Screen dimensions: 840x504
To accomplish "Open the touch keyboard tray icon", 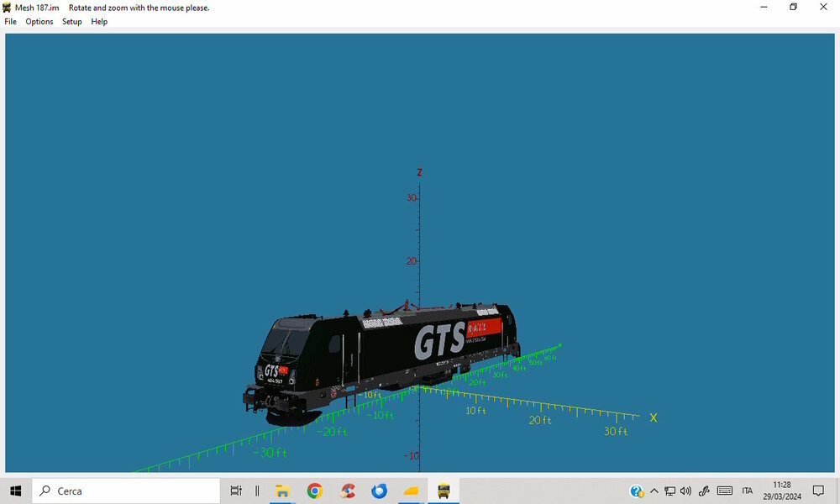I will coord(725,491).
